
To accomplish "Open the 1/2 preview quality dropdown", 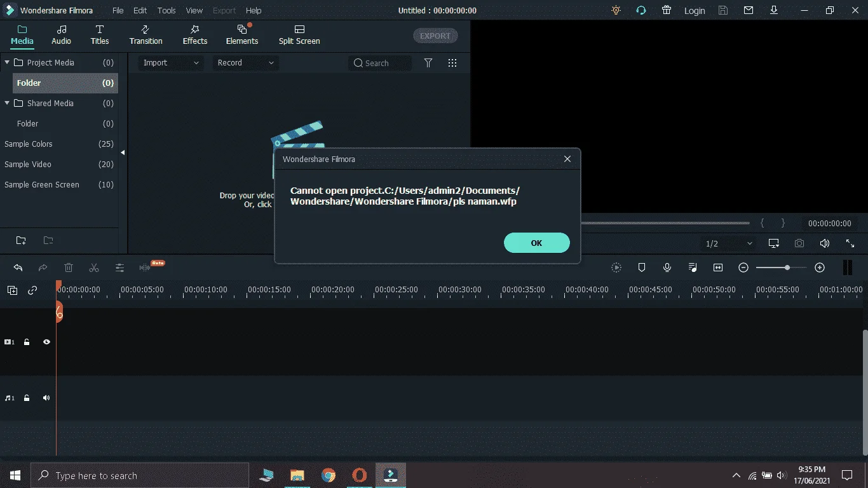I will click(x=729, y=243).
